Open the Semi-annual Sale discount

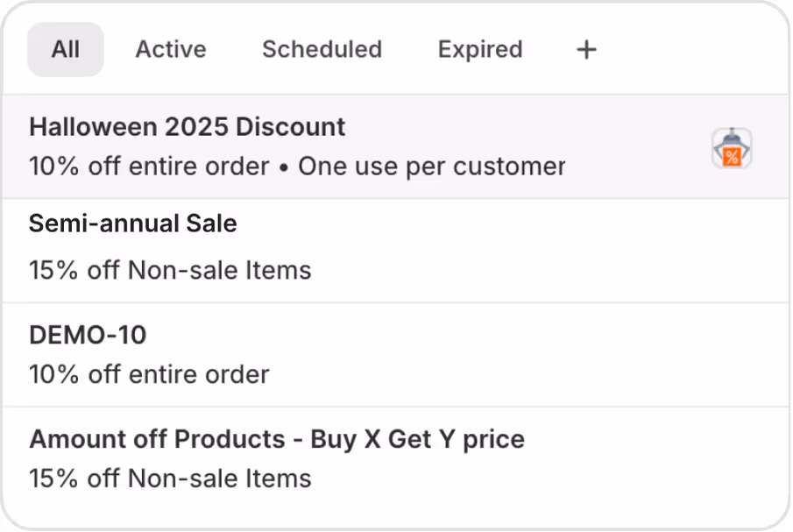(x=350, y=247)
